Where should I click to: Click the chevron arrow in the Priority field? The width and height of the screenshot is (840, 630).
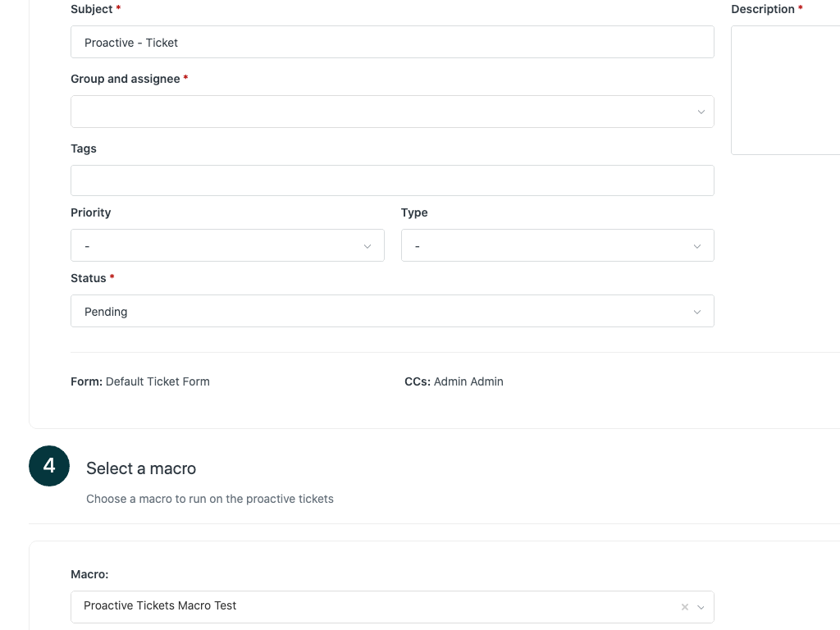pyautogui.click(x=367, y=246)
